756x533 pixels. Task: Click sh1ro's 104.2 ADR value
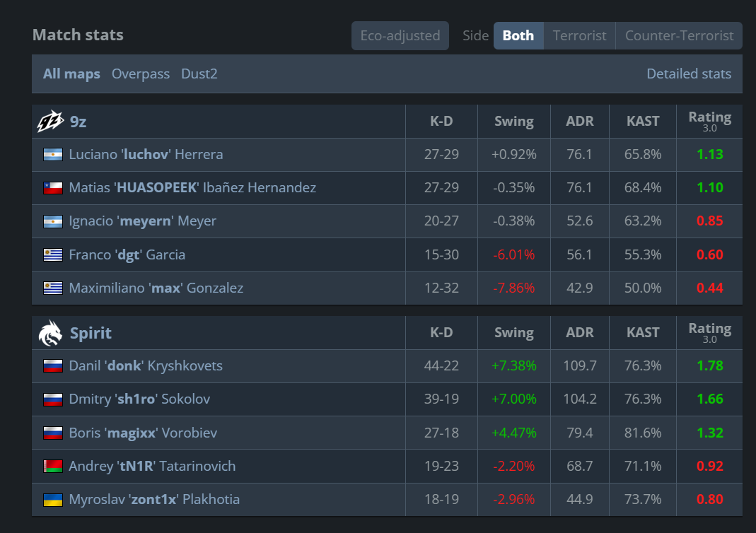(x=579, y=399)
